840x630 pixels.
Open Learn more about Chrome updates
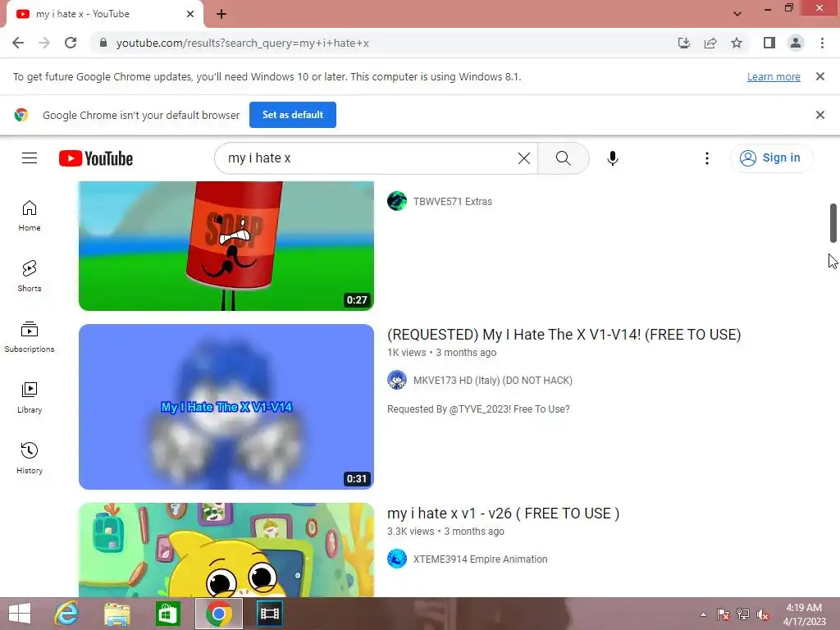(774, 76)
